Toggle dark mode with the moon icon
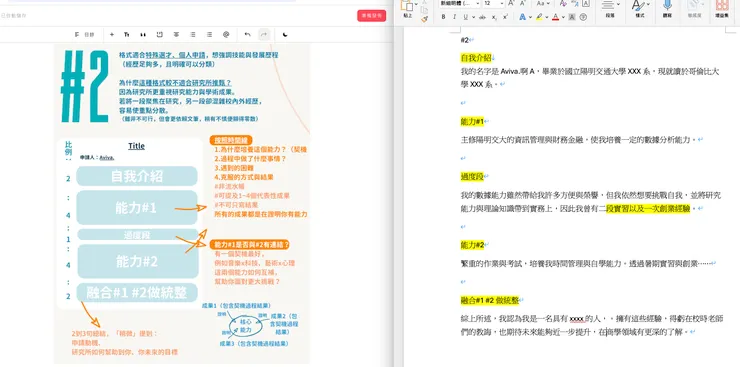This screenshot has height=367, width=740. [285, 34]
